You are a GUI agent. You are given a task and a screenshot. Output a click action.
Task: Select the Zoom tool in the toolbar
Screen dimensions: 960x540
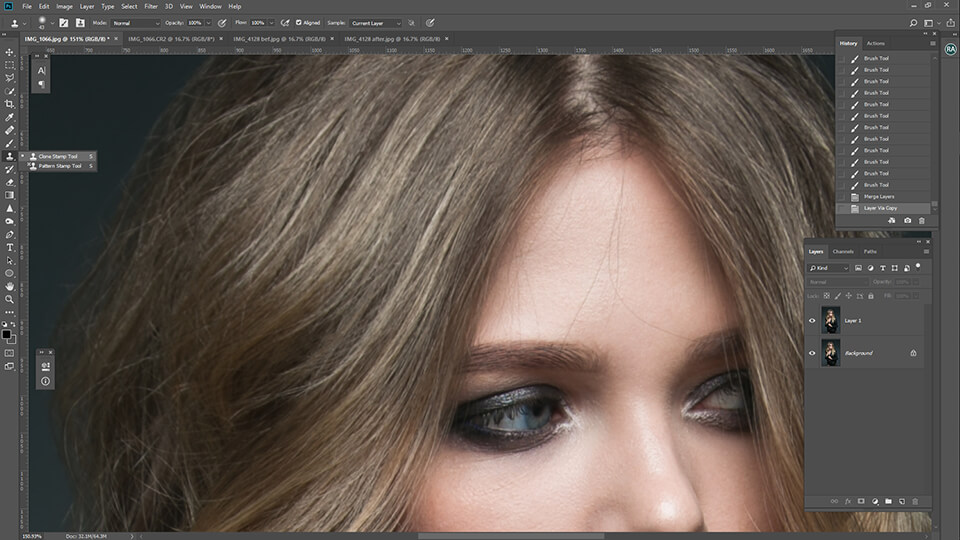click(9, 299)
